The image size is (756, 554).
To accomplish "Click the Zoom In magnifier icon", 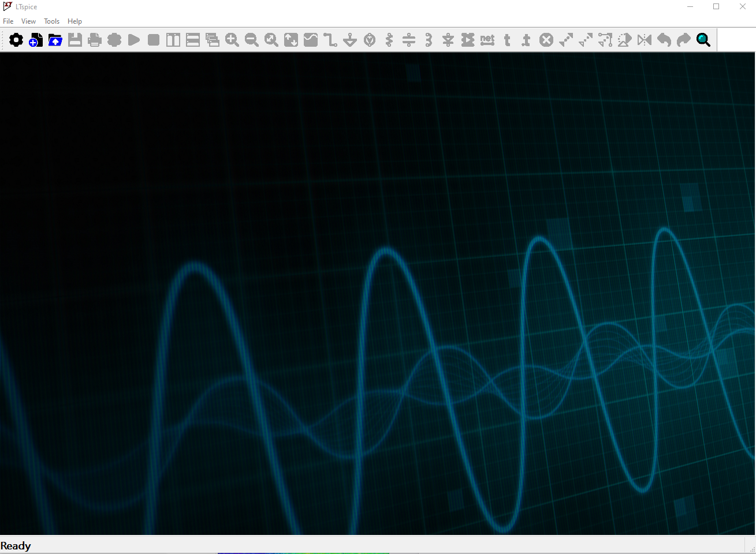I will click(x=232, y=40).
